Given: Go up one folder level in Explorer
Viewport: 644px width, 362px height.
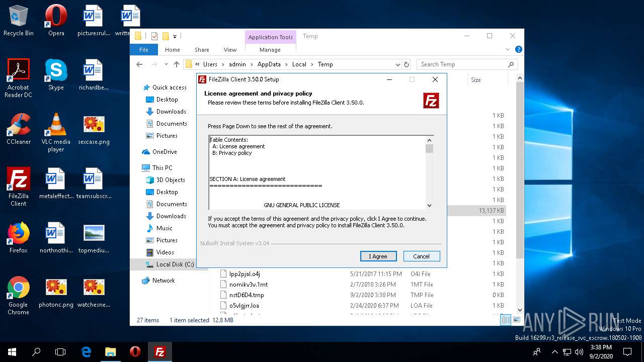Looking at the screenshot, I should (176, 64).
